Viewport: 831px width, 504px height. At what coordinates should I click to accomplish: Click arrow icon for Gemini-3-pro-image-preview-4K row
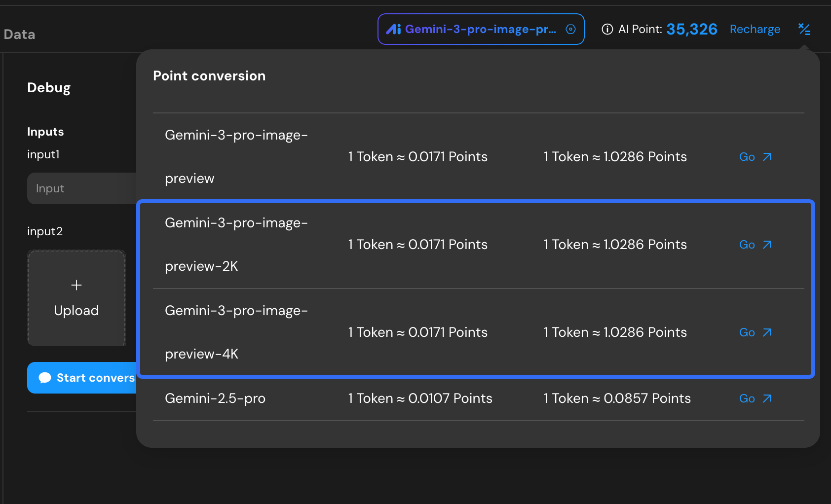coord(767,333)
